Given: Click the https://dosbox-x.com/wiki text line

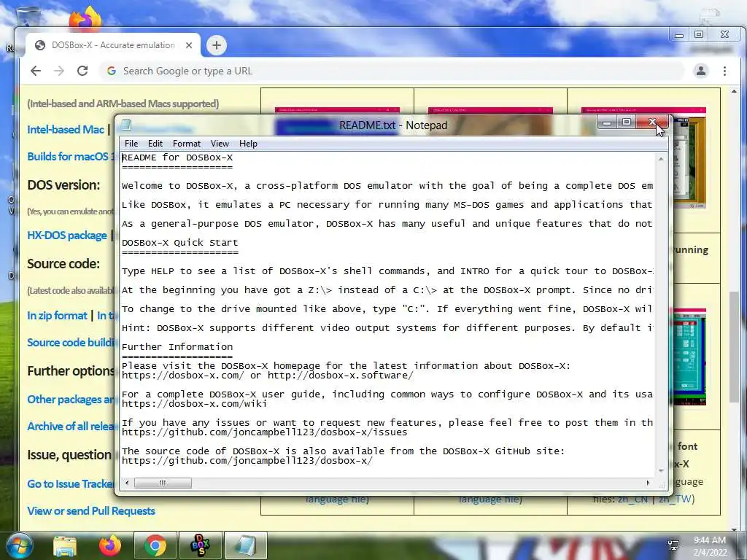Looking at the screenshot, I should tap(194, 404).
